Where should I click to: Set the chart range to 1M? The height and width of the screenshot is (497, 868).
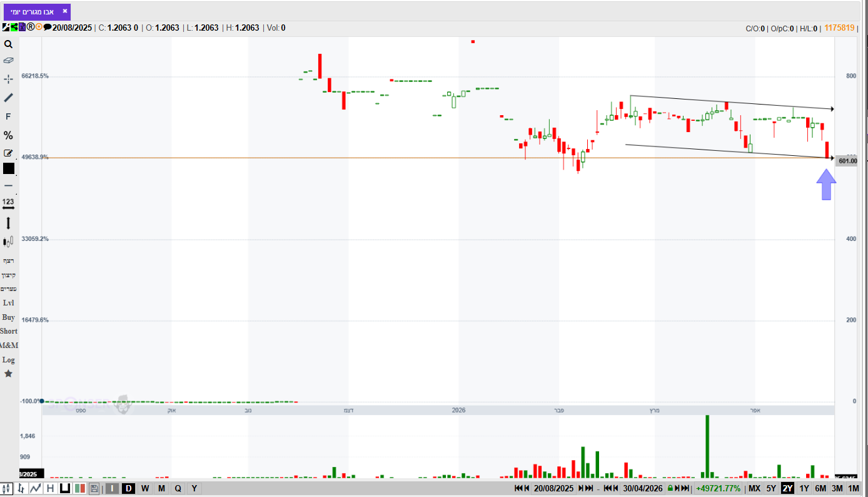tap(854, 488)
